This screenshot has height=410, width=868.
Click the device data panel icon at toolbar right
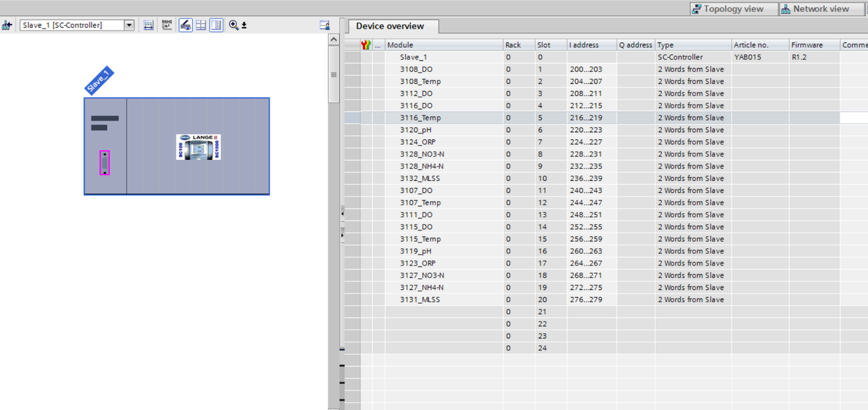click(325, 25)
